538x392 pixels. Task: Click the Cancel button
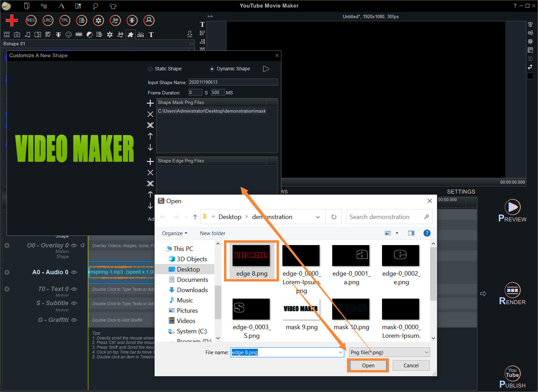411,365
